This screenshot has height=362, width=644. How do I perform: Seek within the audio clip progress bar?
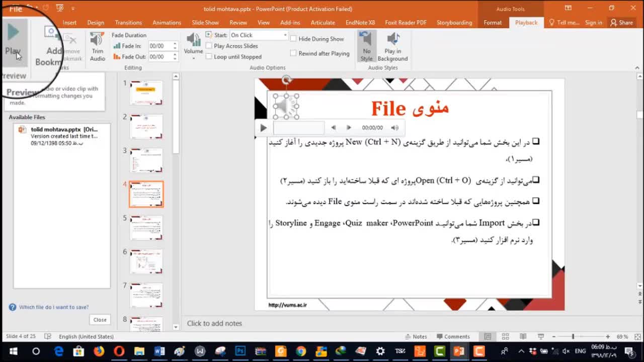click(299, 128)
